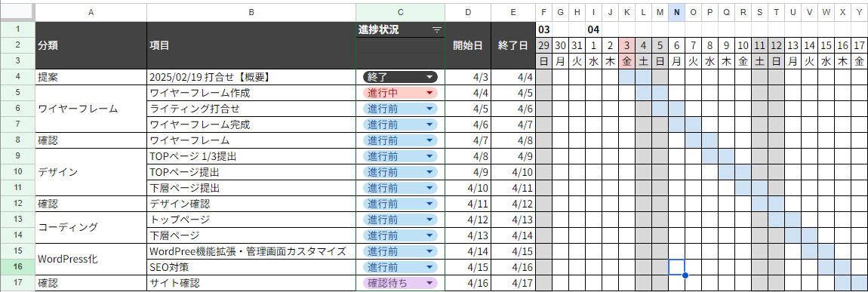
Task: Select column C header
Action: (400, 12)
